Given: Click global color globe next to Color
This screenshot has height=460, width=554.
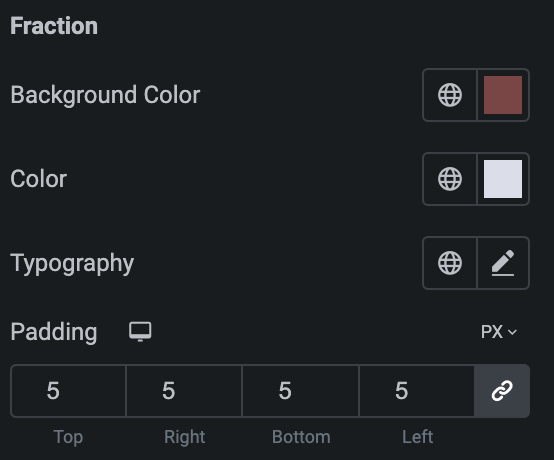Looking at the screenshot, I should [450, 179].
